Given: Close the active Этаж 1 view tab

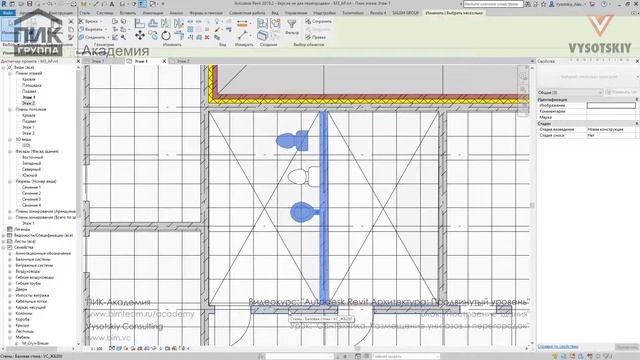Looking at the screenshot, I should coord(164,61).
